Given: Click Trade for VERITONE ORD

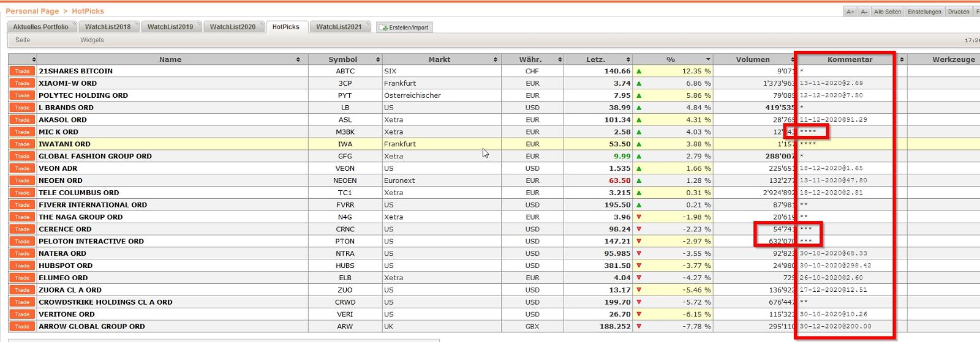Looking at the screenshot, I should [22, 314].
